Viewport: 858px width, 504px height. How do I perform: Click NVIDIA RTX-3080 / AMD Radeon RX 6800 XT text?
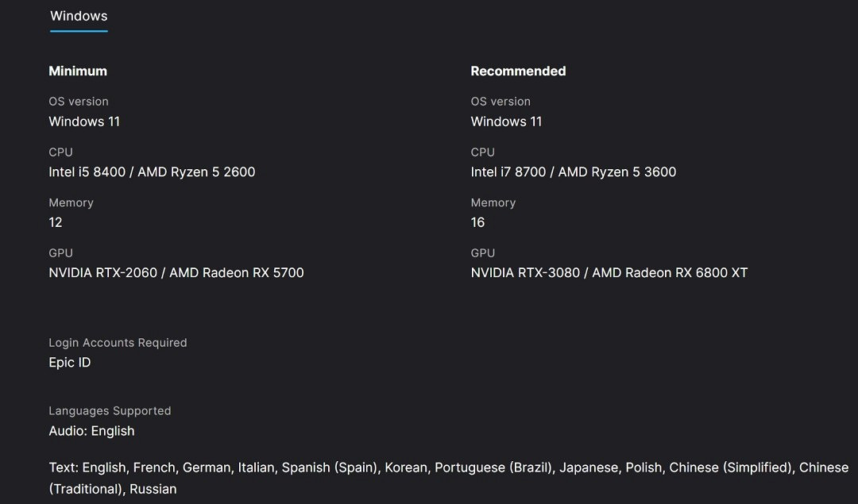click(609, 272)
